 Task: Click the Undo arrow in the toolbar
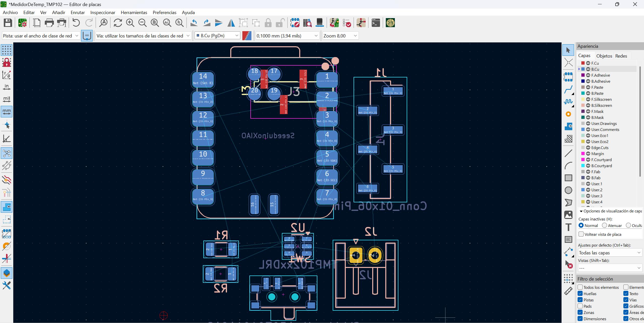tap(76, 23)
